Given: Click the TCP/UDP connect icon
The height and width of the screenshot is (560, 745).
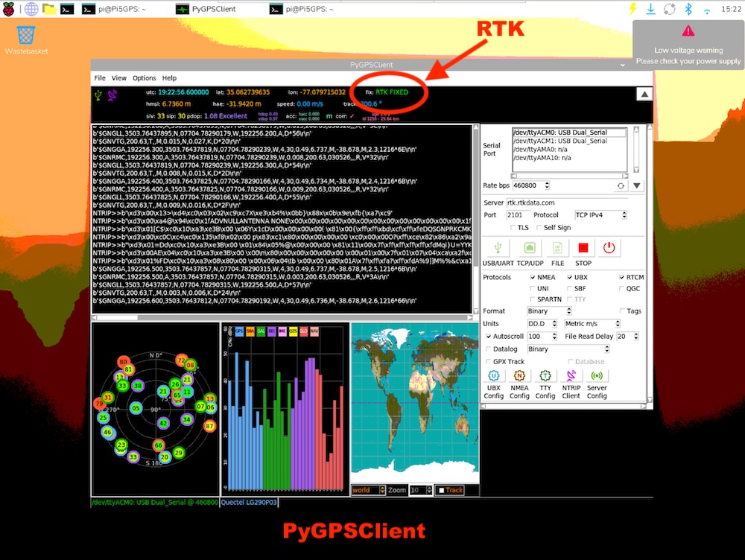Looking at the screenshot, I should pyautogui.click(x=529, y=248).
